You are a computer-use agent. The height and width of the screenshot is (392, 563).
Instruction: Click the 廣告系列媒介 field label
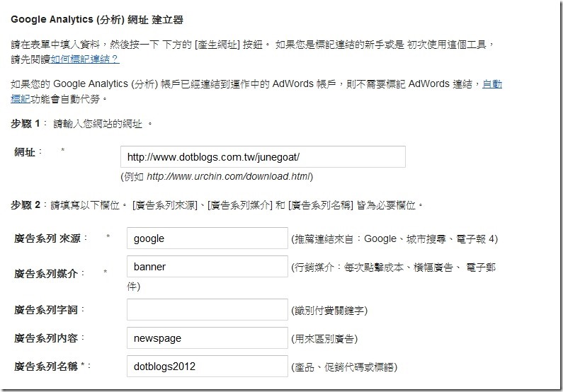tap(46, 274)
